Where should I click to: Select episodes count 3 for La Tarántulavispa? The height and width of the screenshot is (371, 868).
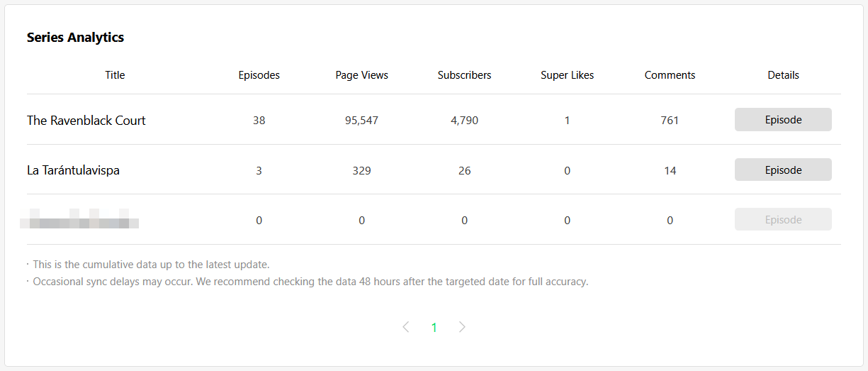pyautogui.click(x=259, y=171)
